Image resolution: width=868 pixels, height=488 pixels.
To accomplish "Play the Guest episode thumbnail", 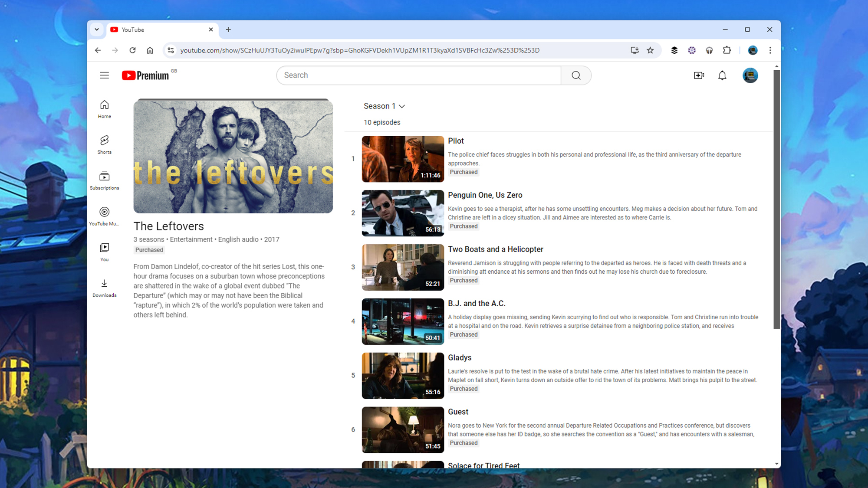I will point(403,430).
